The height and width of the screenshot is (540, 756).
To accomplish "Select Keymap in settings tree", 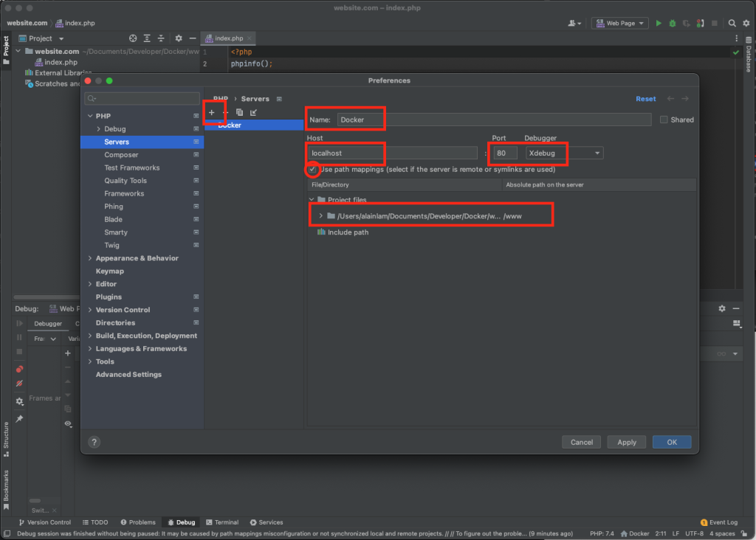I will 110,271.
